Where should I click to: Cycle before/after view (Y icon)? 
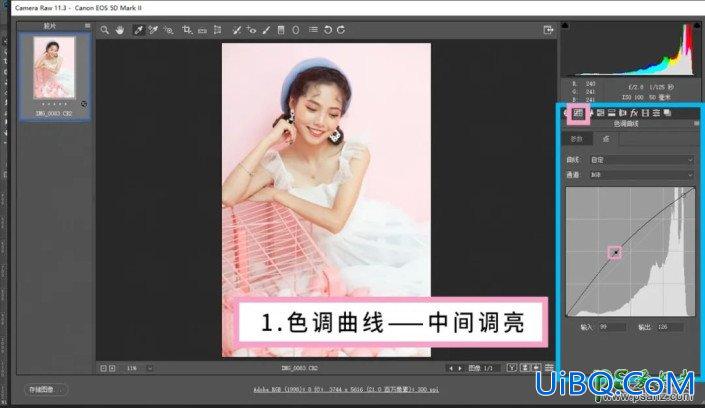coord(512,368)
